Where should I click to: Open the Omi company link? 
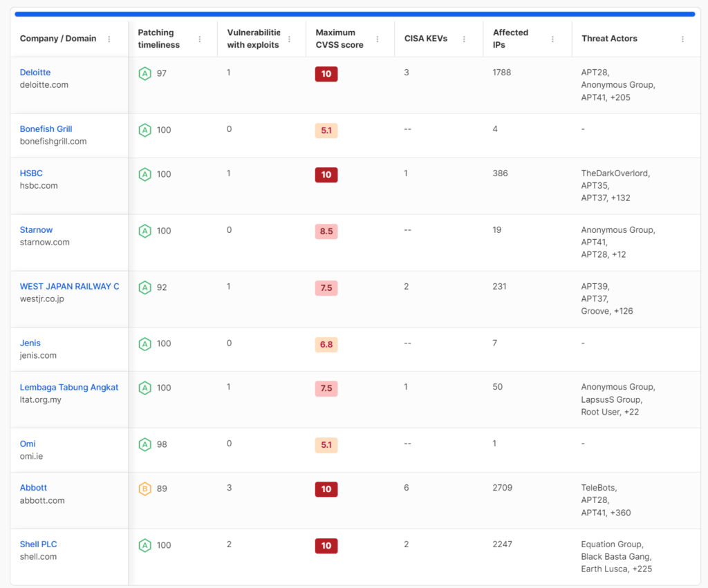point(28,444)
